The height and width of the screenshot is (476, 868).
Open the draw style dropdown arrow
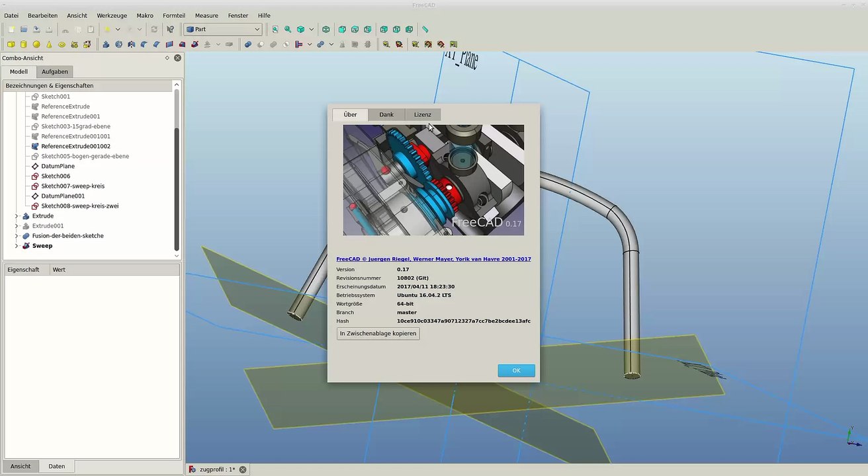pos(312,29)
